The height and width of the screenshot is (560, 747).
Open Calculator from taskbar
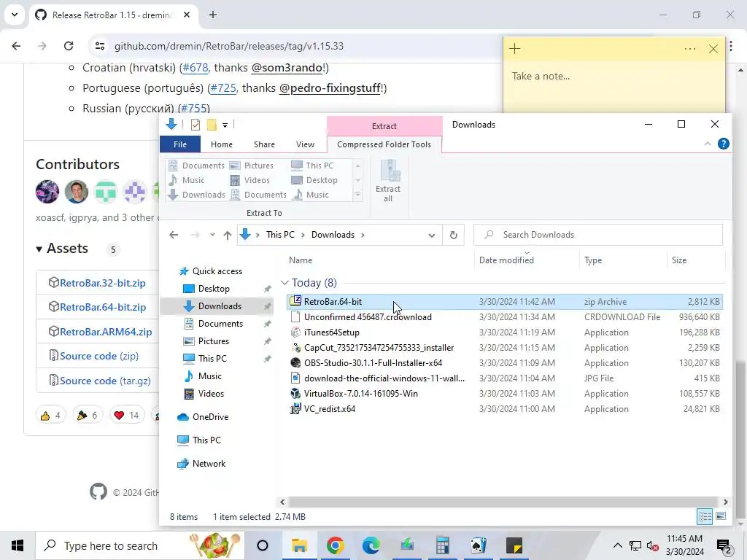click(x=443, y=545)
